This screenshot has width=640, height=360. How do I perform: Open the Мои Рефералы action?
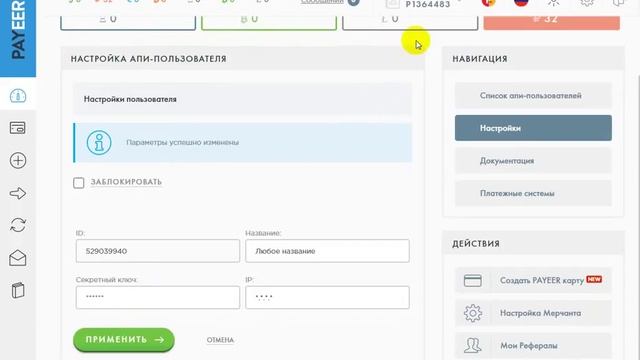click(x=533, y=346)
